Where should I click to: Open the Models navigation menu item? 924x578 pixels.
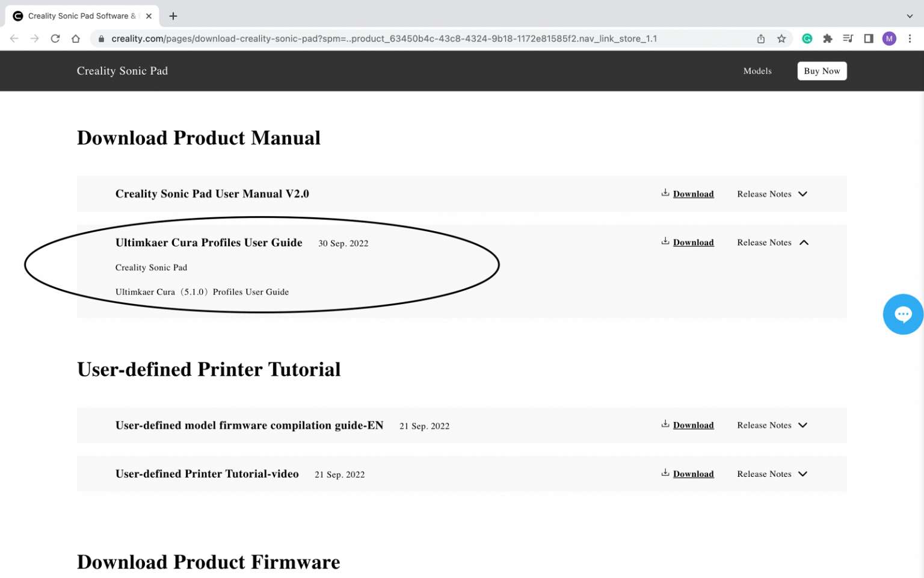pyautogui.click(x=757, y=71)
